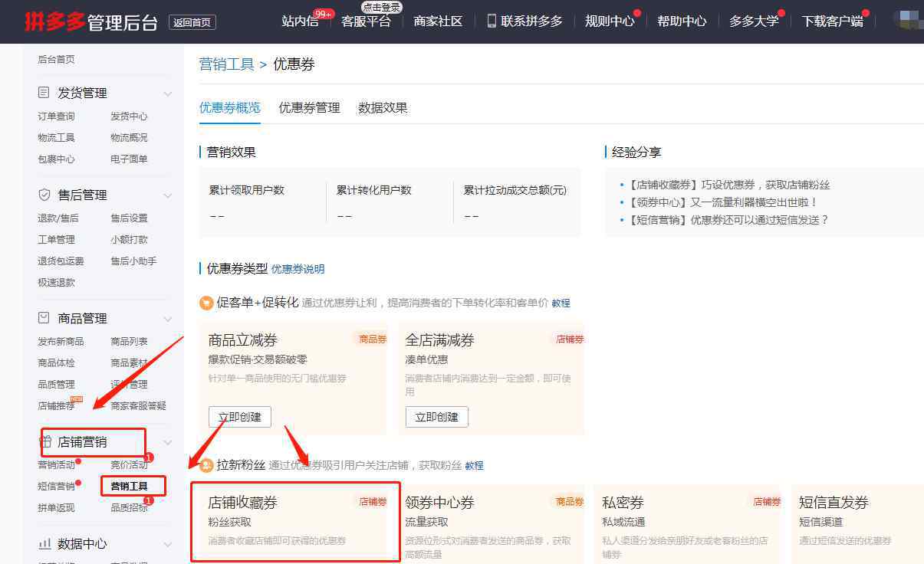
Task: Click 下载客户端 in the header
Action: coord(833,21)
